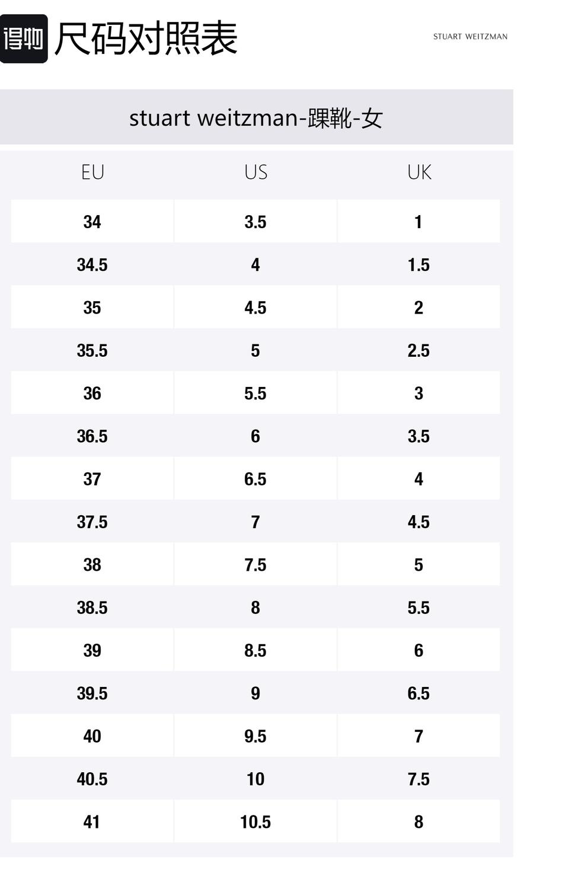Screen dimensions: 588x889
Task: Click UK size 4 cell
Action: (x=418, y=479)
